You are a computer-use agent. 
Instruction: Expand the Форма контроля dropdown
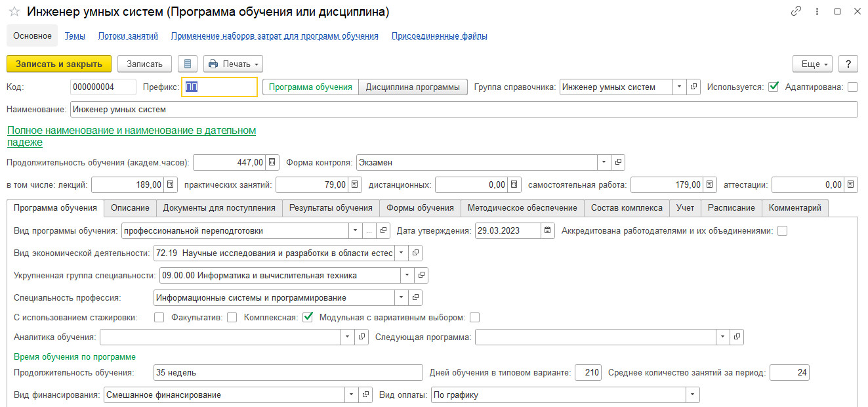click(x=604, y=162)
